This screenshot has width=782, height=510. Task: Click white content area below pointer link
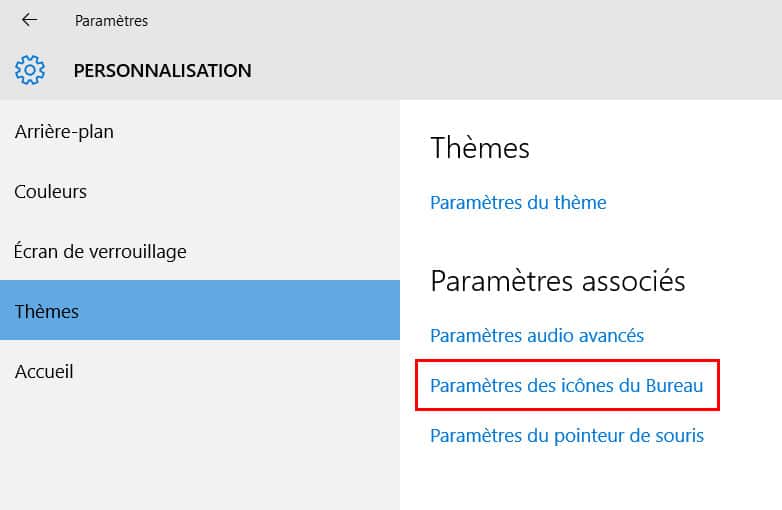pos(590,480)
